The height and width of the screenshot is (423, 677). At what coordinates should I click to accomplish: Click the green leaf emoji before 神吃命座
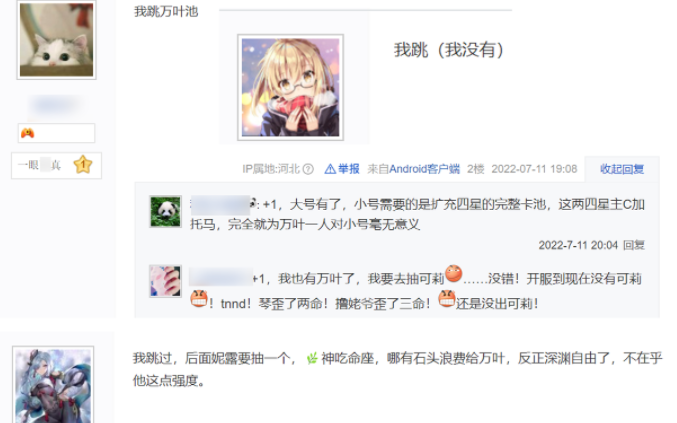click(x=312, y=358)
